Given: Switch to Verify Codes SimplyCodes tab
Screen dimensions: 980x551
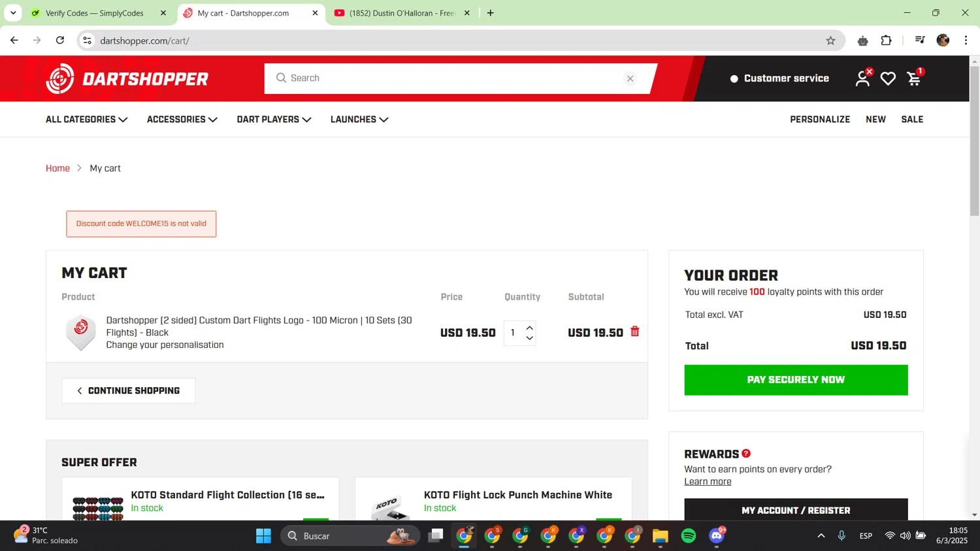Looking at the screenshot, I should 95,13.
